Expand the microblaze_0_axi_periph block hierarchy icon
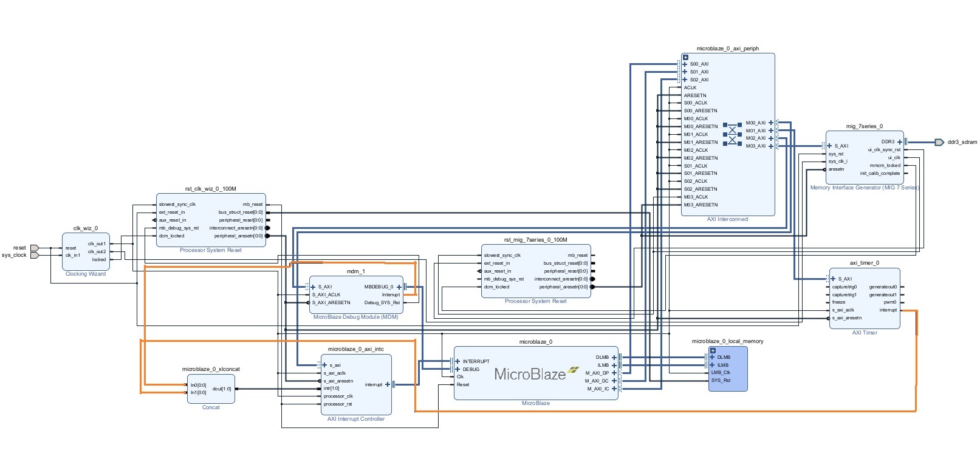The width and height of the screenshot is (980, 473). 685,58
